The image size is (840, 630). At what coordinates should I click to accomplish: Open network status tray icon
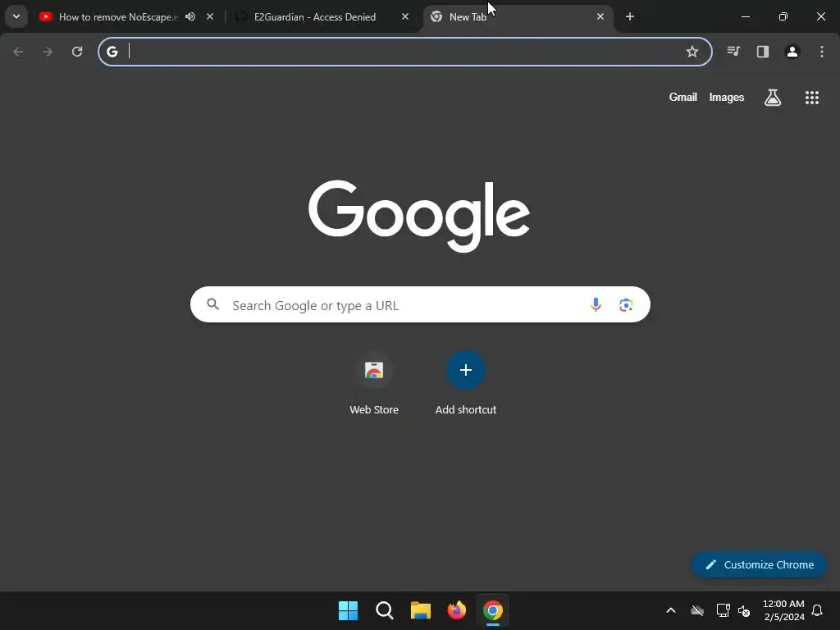pyautogui.click(x=724, y=610)
